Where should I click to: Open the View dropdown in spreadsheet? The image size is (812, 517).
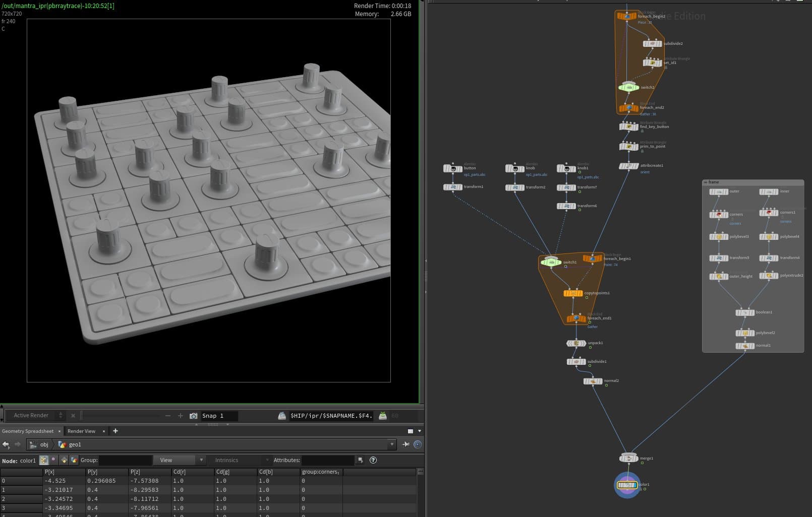point(180,460)
